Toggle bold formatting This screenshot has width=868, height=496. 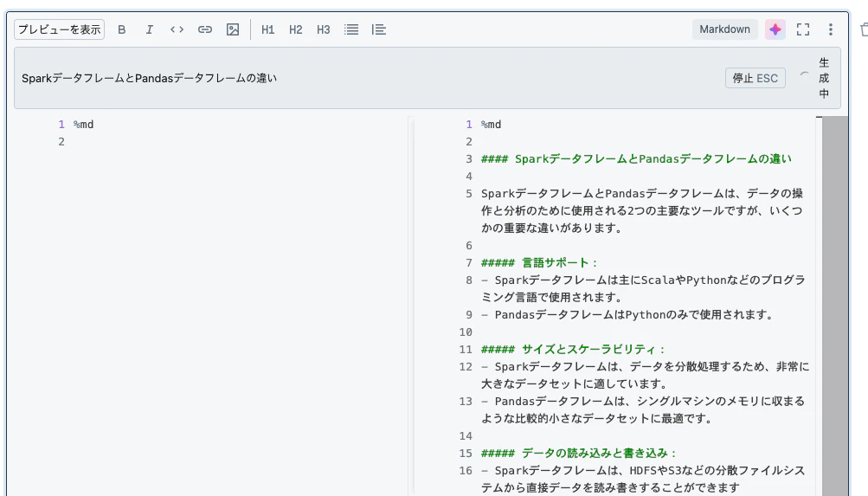point(122,30)
